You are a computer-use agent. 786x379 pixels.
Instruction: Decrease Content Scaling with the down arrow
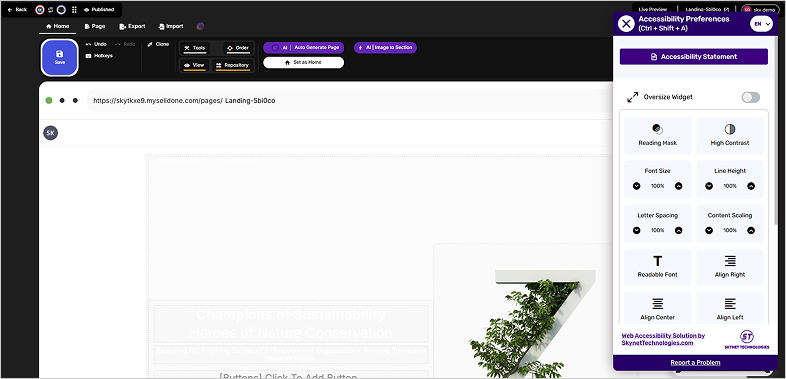(709, 231)
